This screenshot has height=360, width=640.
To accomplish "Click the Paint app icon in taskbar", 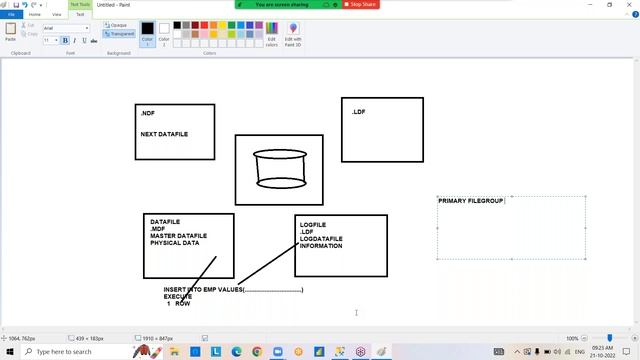I will (x=381, y=351).
